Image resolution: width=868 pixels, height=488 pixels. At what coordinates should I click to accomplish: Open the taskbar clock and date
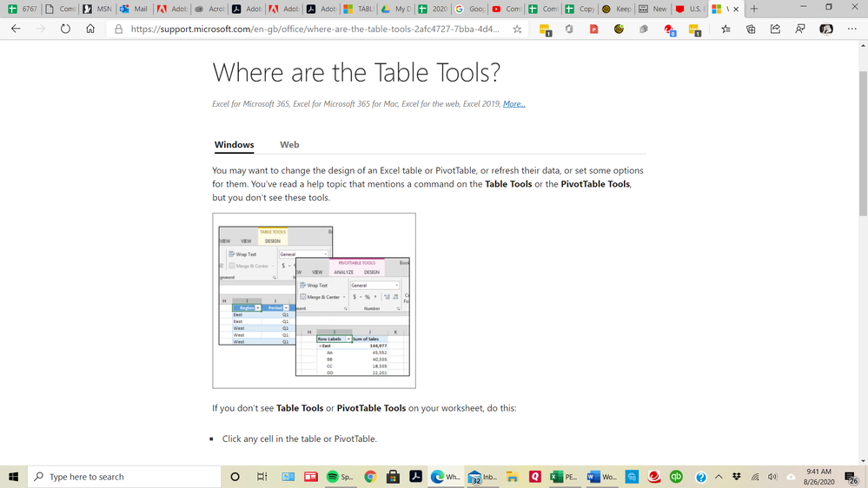(818, 477)
